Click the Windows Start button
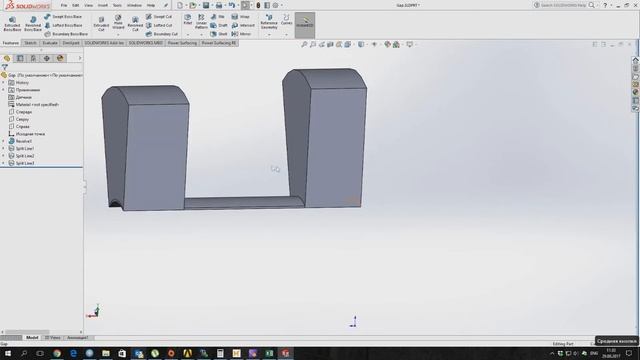640x360 pixels. 8,353
